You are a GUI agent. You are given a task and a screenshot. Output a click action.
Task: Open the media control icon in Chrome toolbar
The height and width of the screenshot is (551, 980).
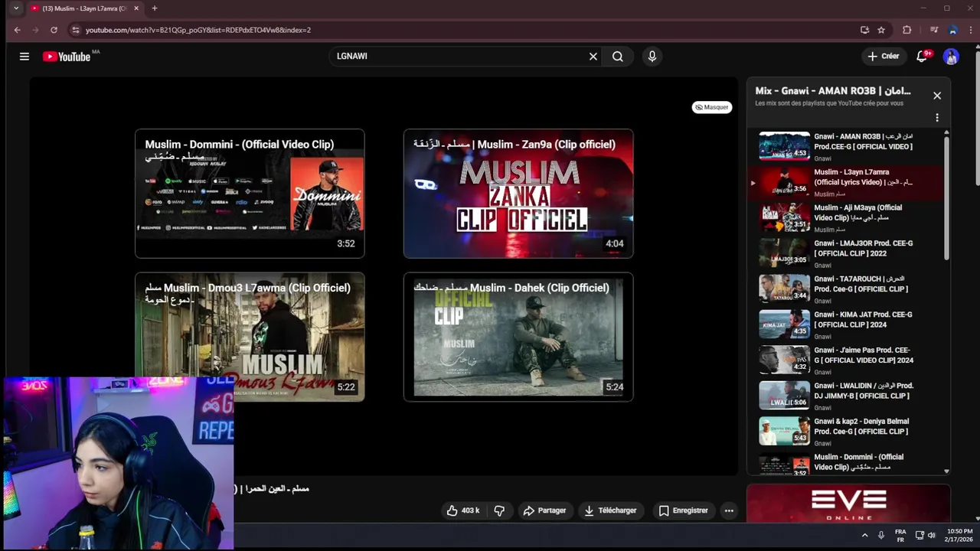[934, 30]
